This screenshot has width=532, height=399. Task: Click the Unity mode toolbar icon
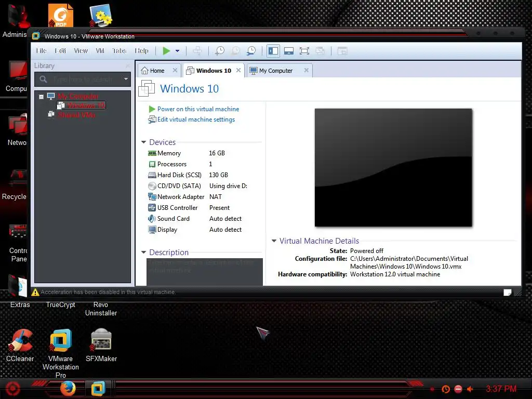[x=320, y=51]
